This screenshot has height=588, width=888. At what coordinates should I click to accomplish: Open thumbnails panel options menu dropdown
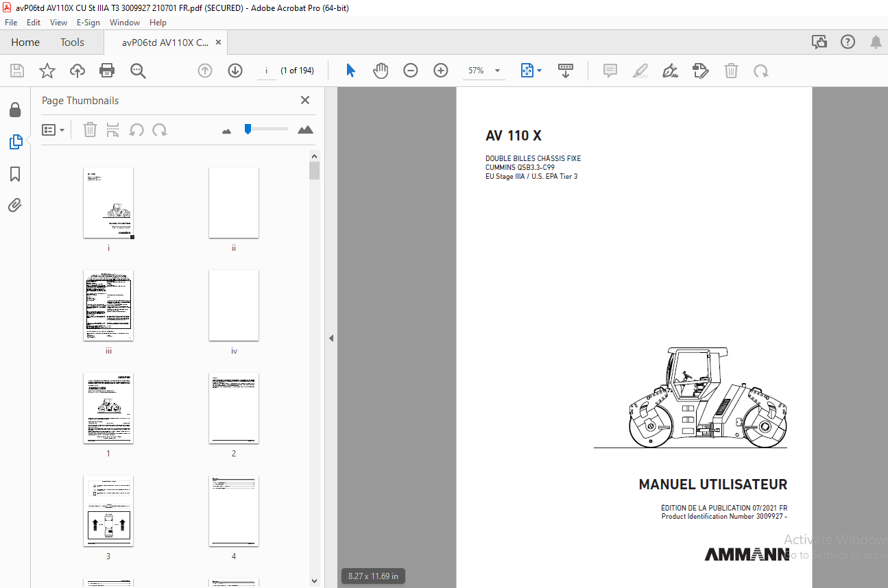(x=53, y=130)
